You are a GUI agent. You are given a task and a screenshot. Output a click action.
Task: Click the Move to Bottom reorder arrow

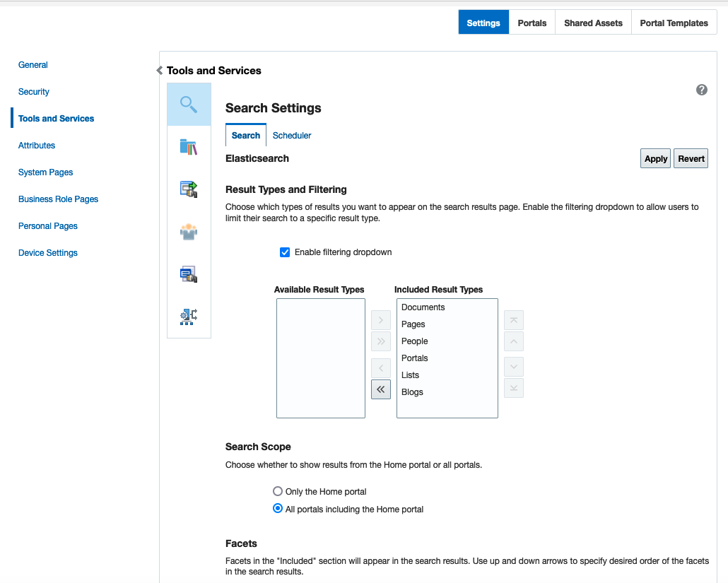(x=514, y=388)
